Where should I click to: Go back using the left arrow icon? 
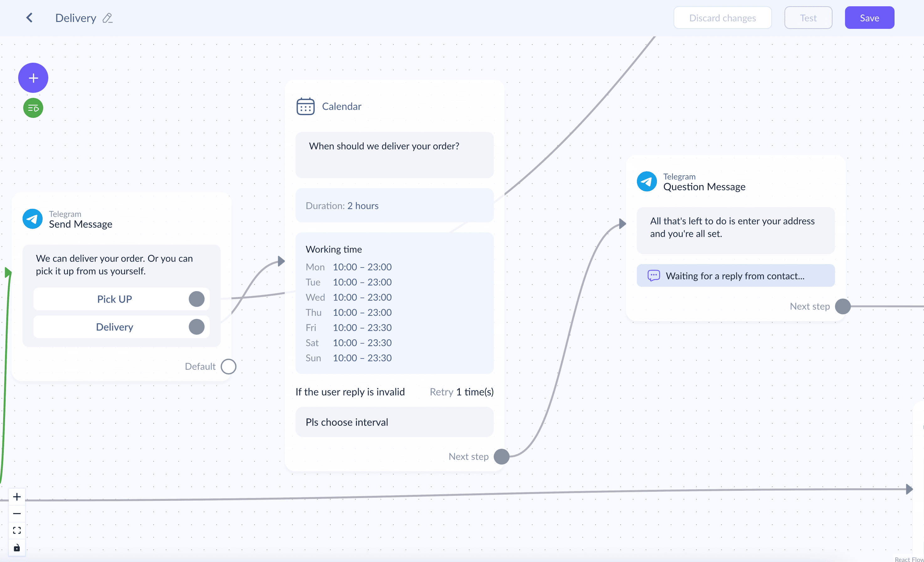(x=29, y=18)
